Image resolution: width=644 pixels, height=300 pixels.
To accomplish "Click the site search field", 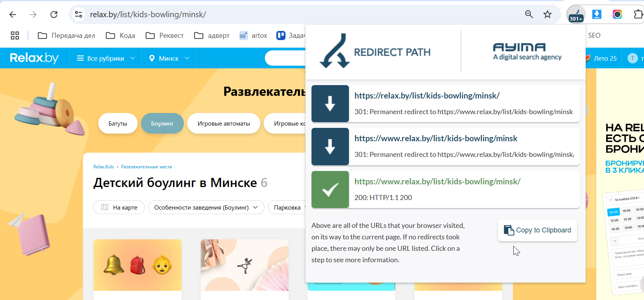I will click(285, 58).
